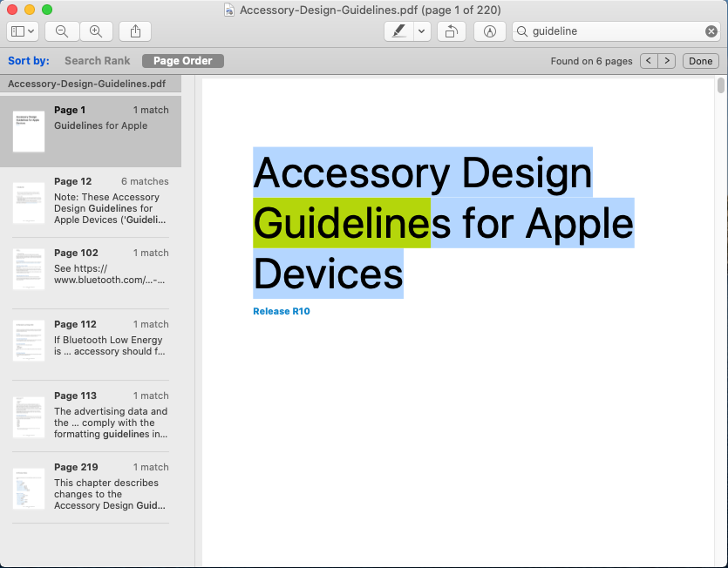Click the magnifier icon in the search field
Viewport: 728px width, 568px height.
[x=522, y=31]
